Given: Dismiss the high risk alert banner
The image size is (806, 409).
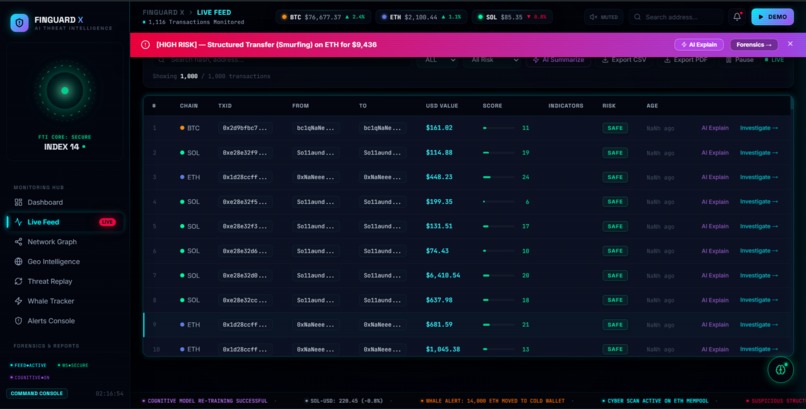Looking at the screenshot, I should [790, 44].
